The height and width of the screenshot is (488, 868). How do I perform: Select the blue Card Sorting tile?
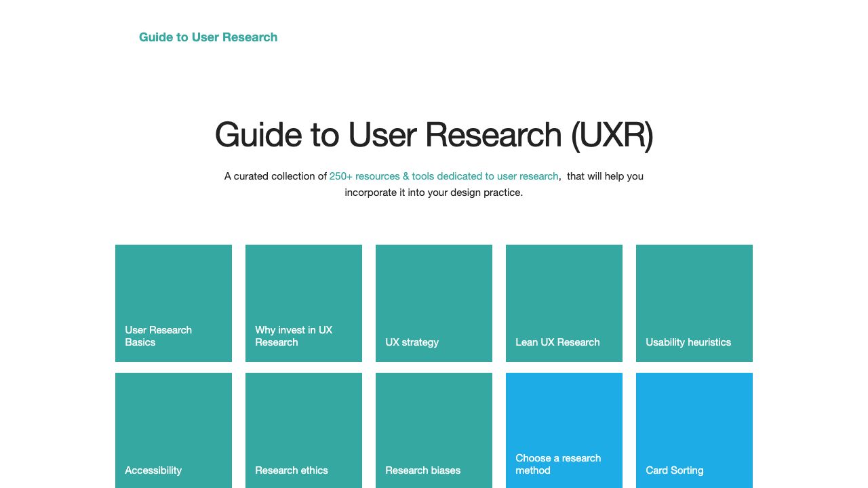click(x=694, y=430)
